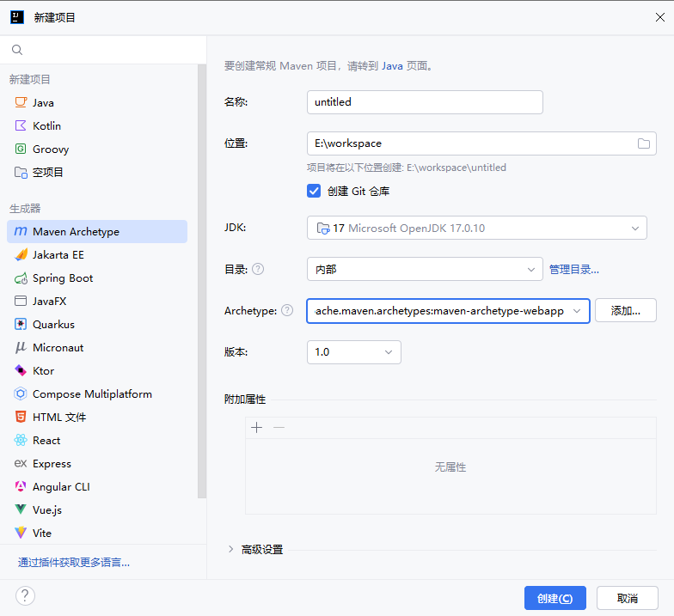The height and width of the screenshot is (616, 674).
Task: Click the 名称 project name input field
Action: pyautogui.click(x=425, y=102)
